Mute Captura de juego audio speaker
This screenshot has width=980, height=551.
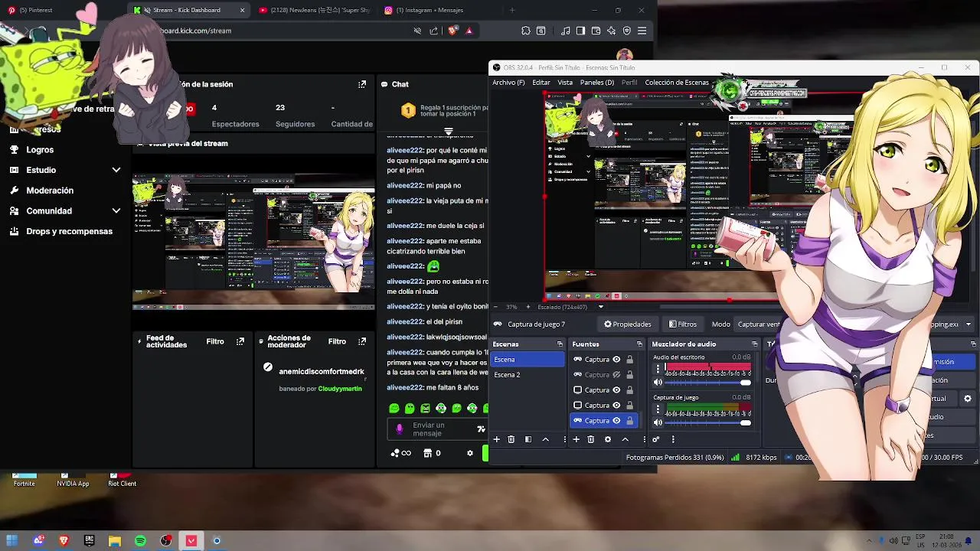click(658, 422)
